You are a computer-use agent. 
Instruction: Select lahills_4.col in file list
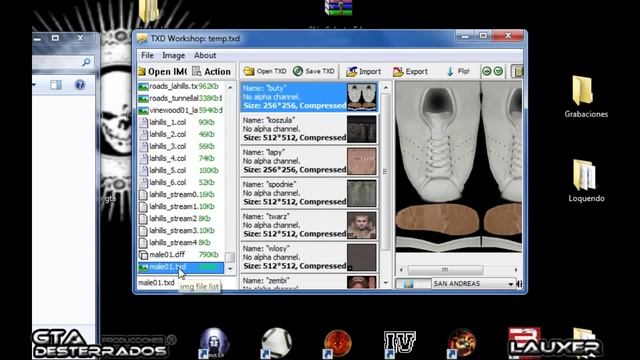coord(180,158)
